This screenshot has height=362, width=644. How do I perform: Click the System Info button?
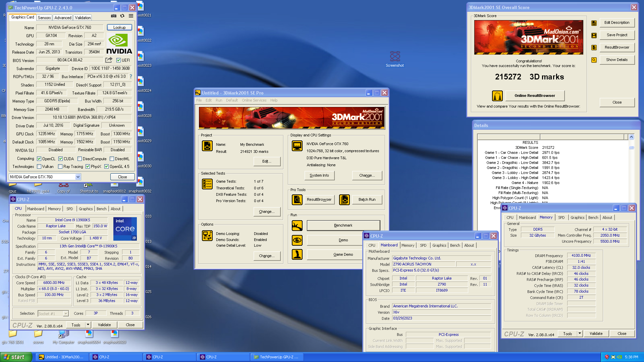pyautogui.click(x=319, y=175)
